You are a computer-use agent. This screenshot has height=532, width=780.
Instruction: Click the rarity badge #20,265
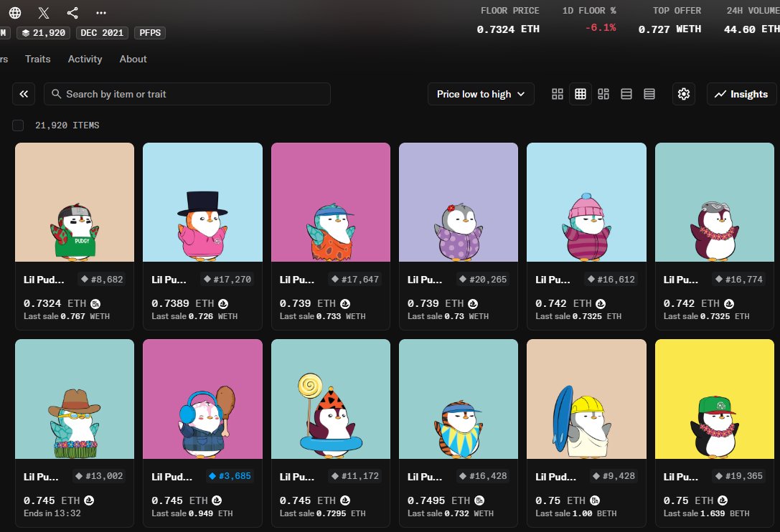[x=483, y=280]
